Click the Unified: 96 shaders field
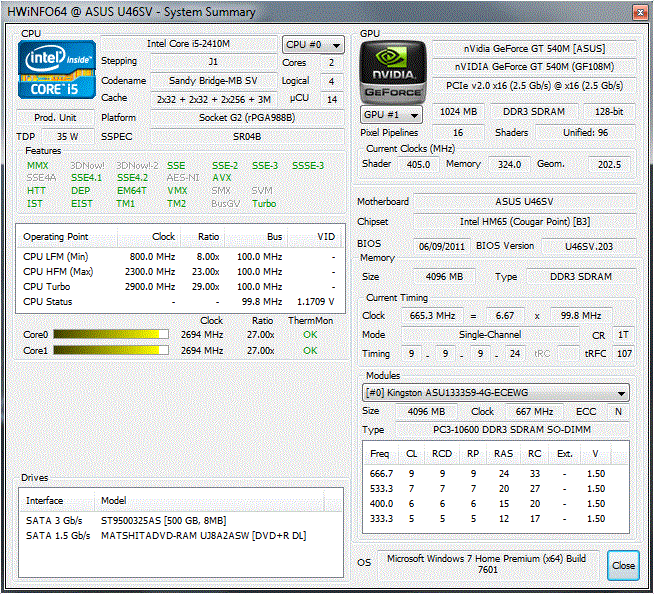 (585, 133)
